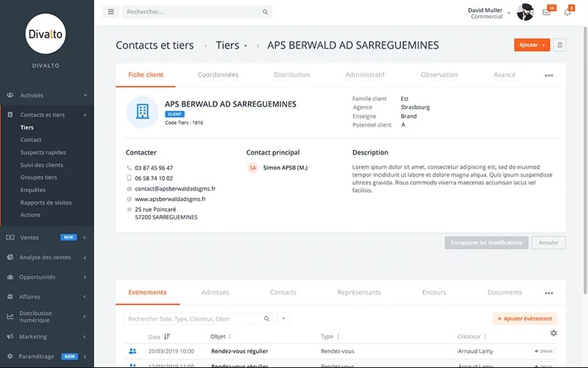
Task: Open the events filter dropdown arrow
Action: point(283,319)
